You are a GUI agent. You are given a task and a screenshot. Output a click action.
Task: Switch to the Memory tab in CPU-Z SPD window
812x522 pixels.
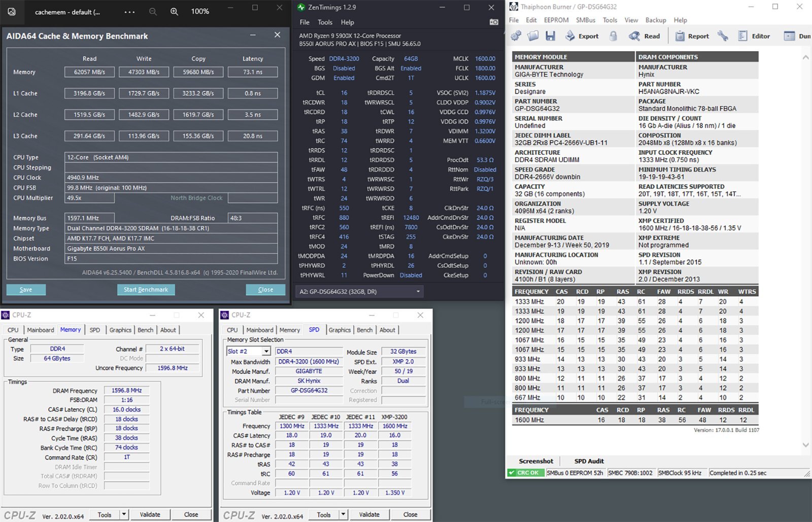coord(290,330)
